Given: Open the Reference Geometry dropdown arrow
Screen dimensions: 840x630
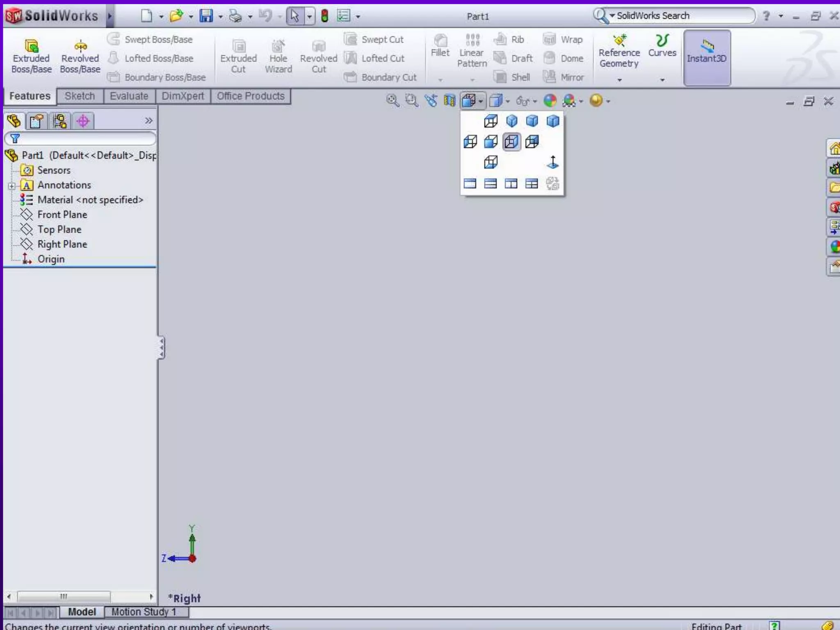Looking at the screenshot, I should (619, 80).
